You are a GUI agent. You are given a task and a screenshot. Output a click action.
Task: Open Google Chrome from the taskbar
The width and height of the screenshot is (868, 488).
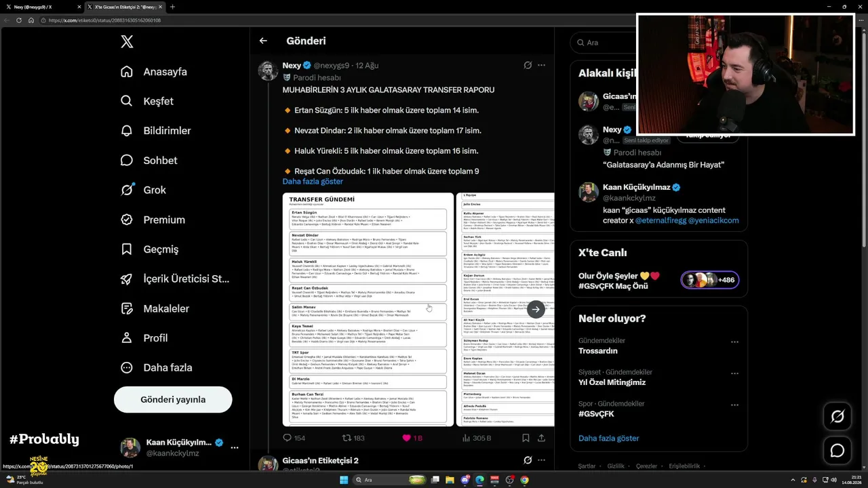(x=524, y=480)
